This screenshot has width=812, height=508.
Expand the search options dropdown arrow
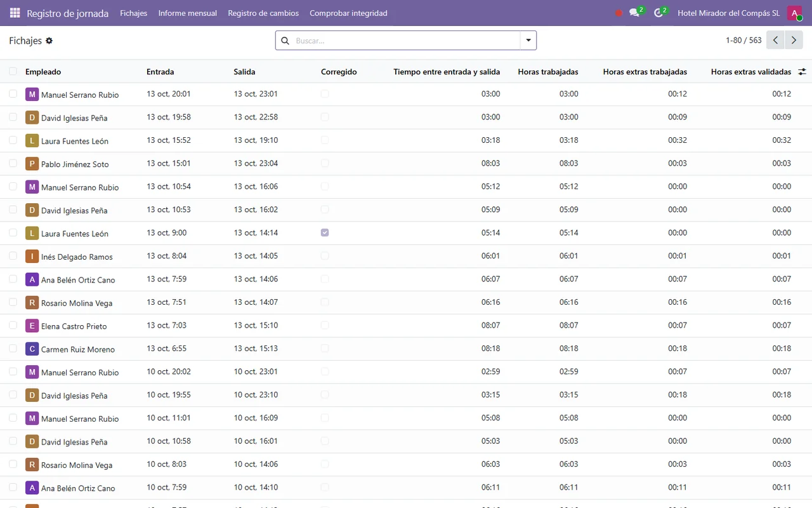click(x=528, y=41)
